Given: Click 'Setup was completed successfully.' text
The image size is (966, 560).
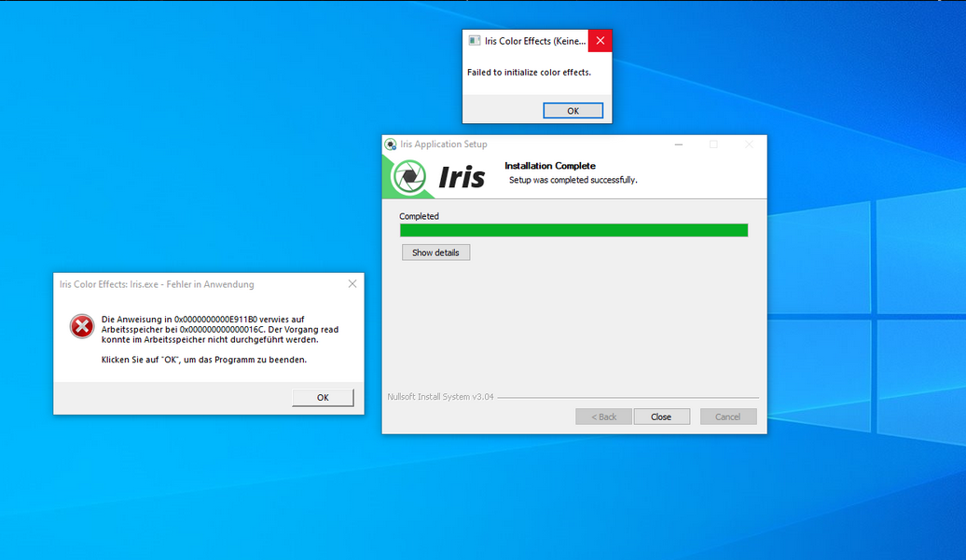Looking at the screenshot, I should coord(573,180).
